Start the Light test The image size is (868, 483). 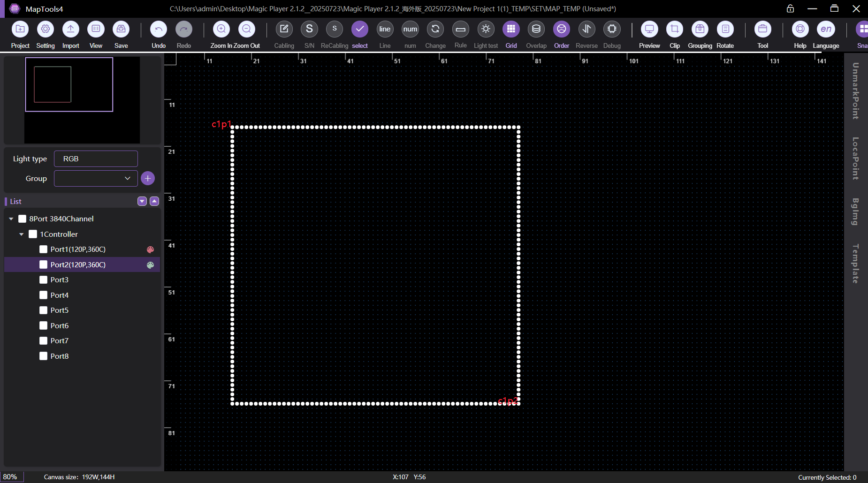click(486, 29)
